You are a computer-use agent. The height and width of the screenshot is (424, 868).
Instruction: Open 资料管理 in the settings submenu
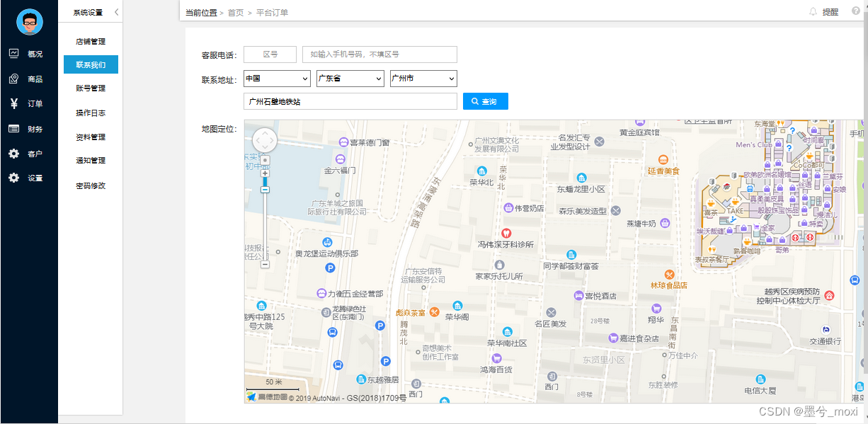pos(91,137)
